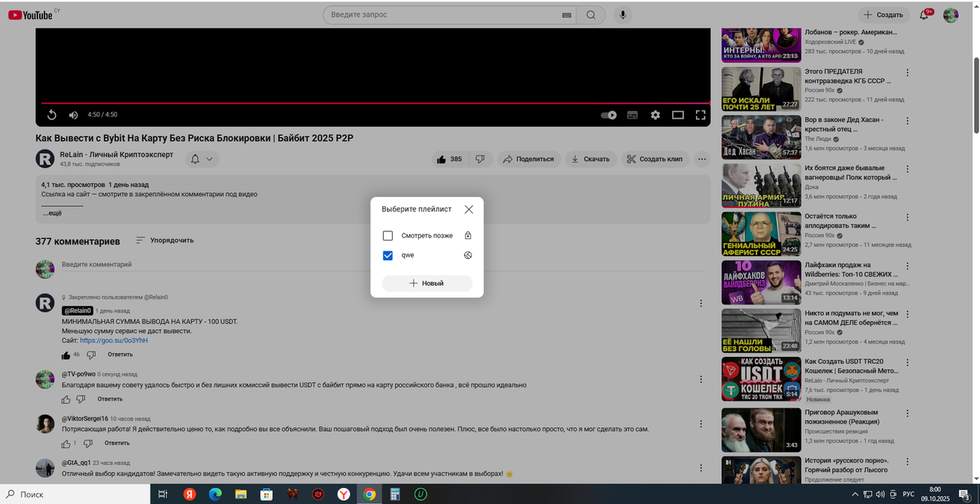This screenshot has width=980, height=504.
Task: Dislike the pinned @Relain0 comment
Action: coord(91,355)
